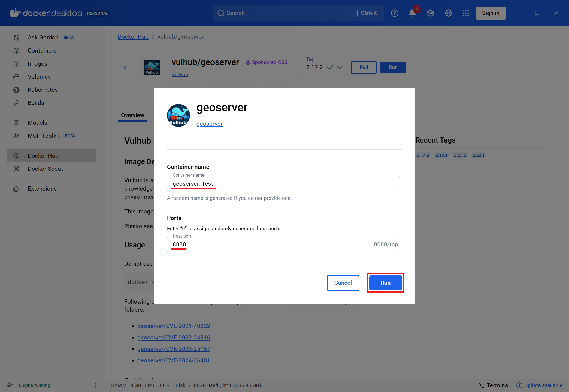
Task: Go back with the left chevron arrow
Action: (125, 68)
